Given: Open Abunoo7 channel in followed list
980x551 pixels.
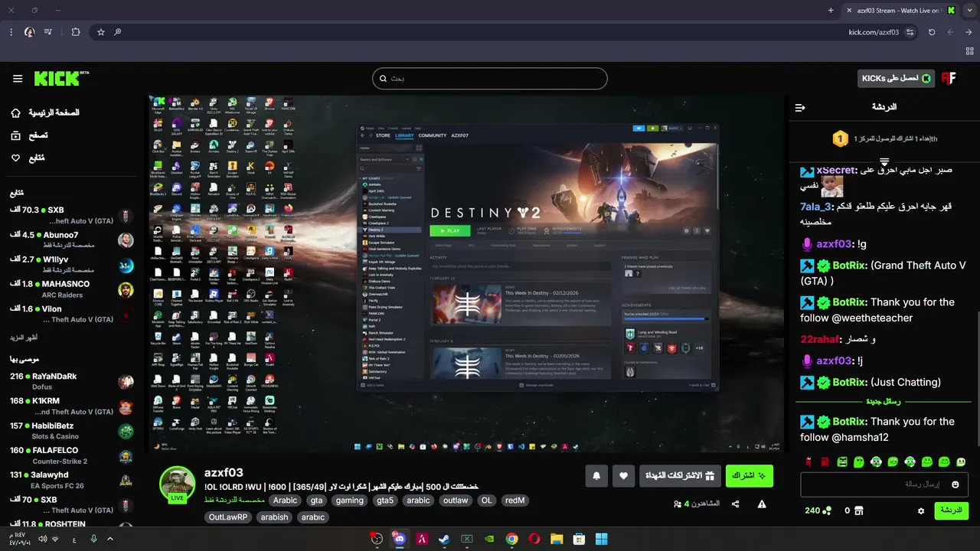Looking at the screenshot, I should coord(72,240).
